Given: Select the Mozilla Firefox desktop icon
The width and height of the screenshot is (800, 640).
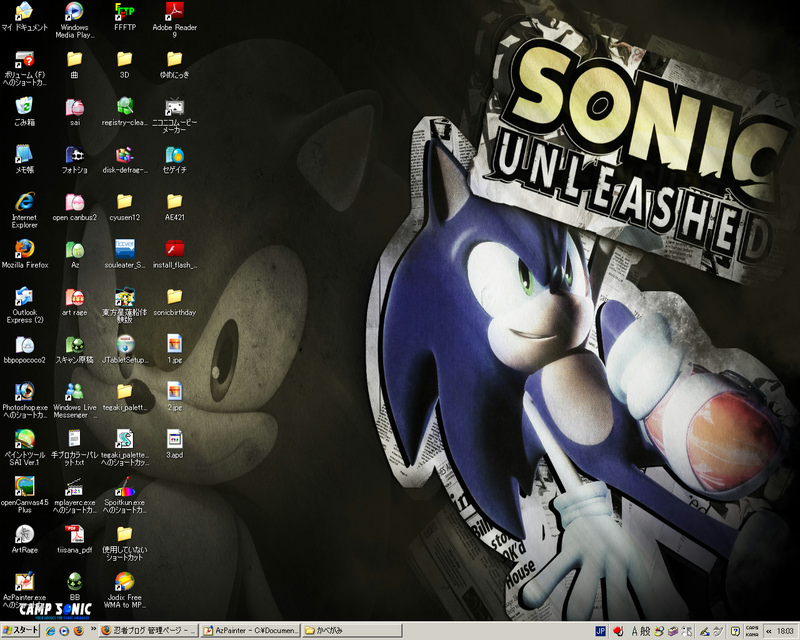Looking at the screenshot, I should (24, 249).
